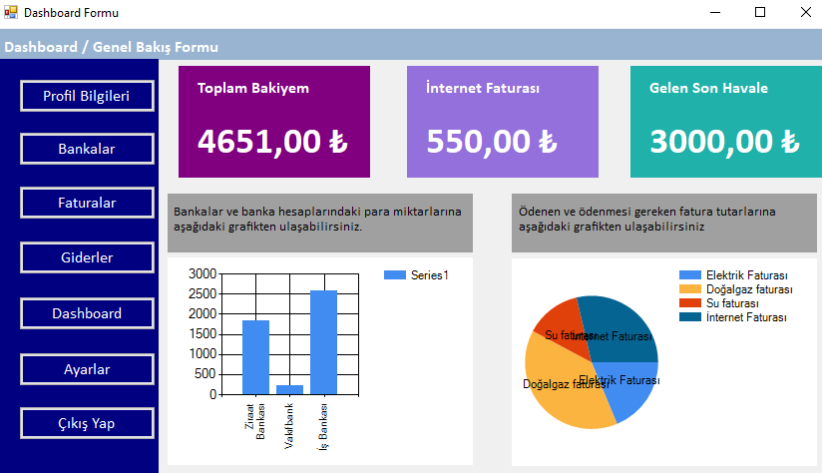This screenshot has width=822, height=473.
Task: Click the 3000 axis label on bar chart
Action: (202, 274)
